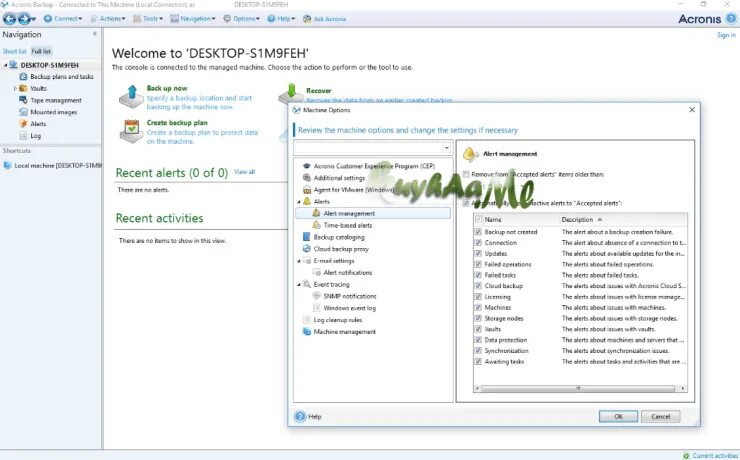Click the Additional settings icon
740x460 pixels.
(307, 178)
